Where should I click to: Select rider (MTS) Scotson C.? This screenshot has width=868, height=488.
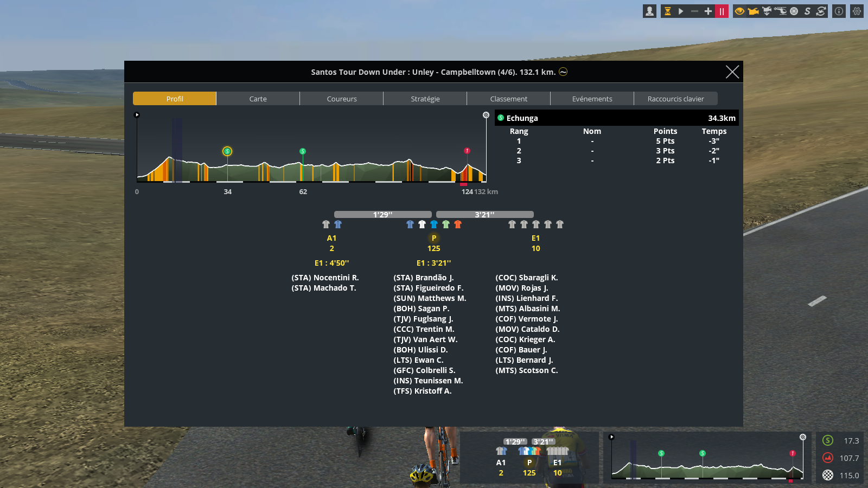tap(527, 370)
